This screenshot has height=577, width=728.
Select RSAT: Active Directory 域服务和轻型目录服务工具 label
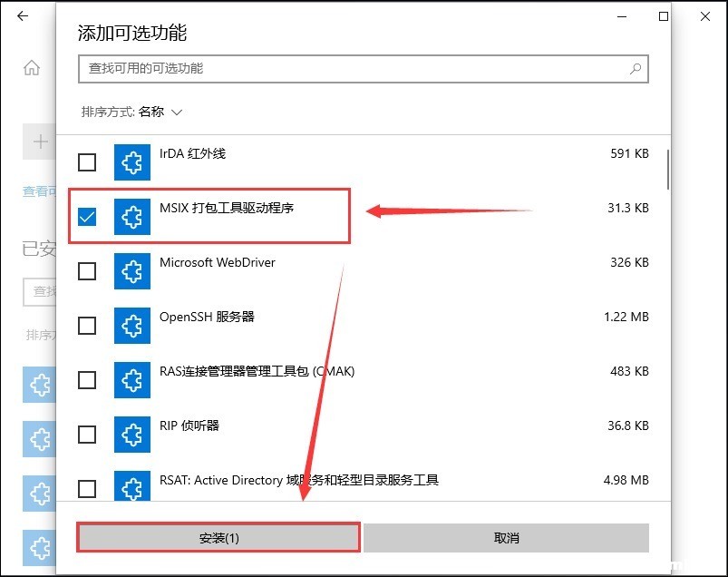[298, 480]
